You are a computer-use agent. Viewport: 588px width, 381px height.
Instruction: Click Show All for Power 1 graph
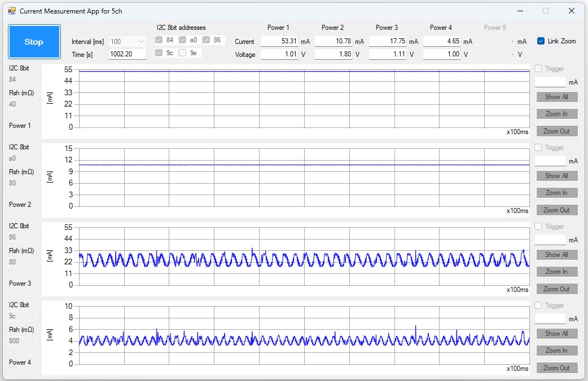click(x=557, y=96)
